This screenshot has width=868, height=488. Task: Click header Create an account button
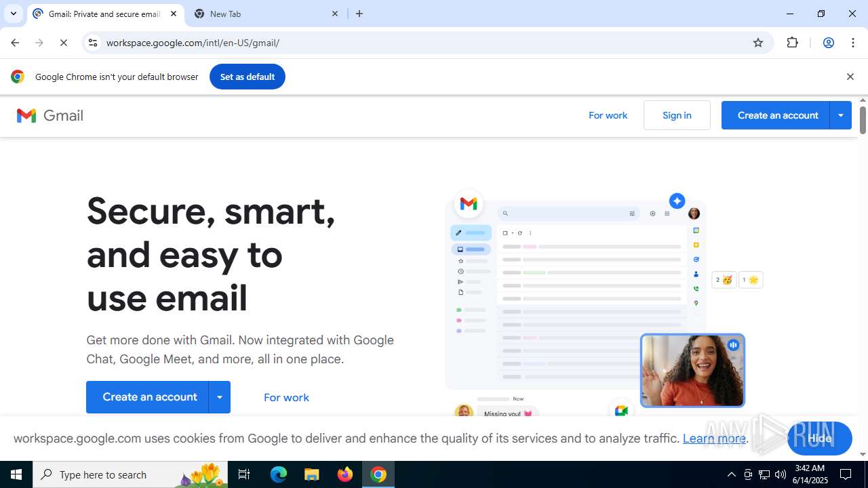click(776, 115)
